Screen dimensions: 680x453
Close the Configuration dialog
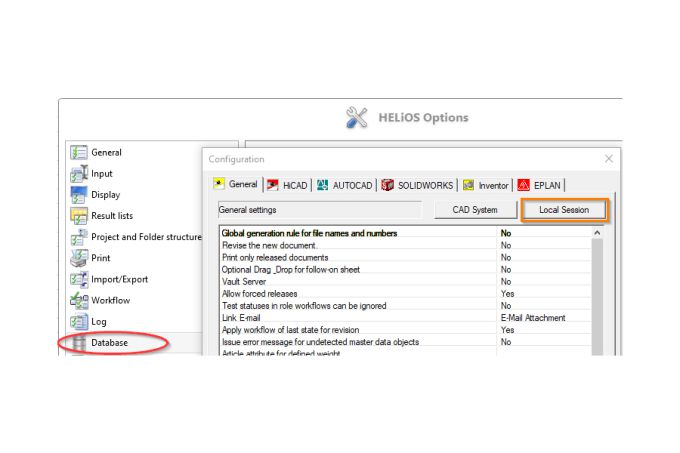[609, 159]
